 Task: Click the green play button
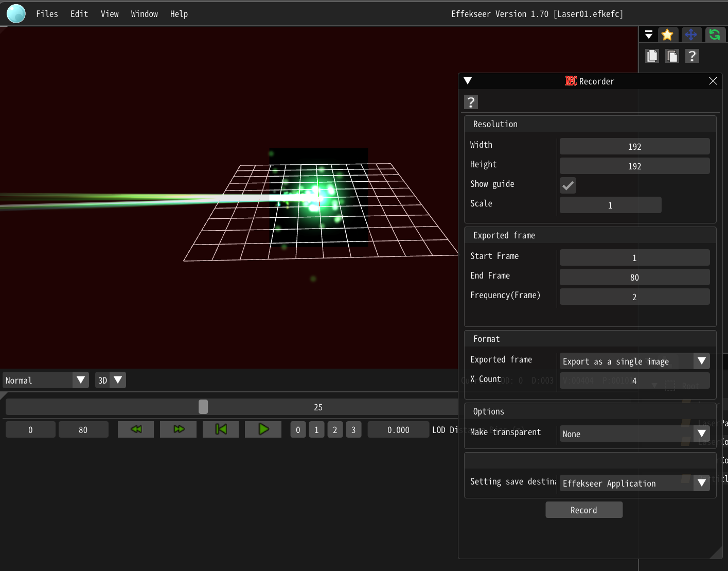pyautogui.click(x=263, y=429)
